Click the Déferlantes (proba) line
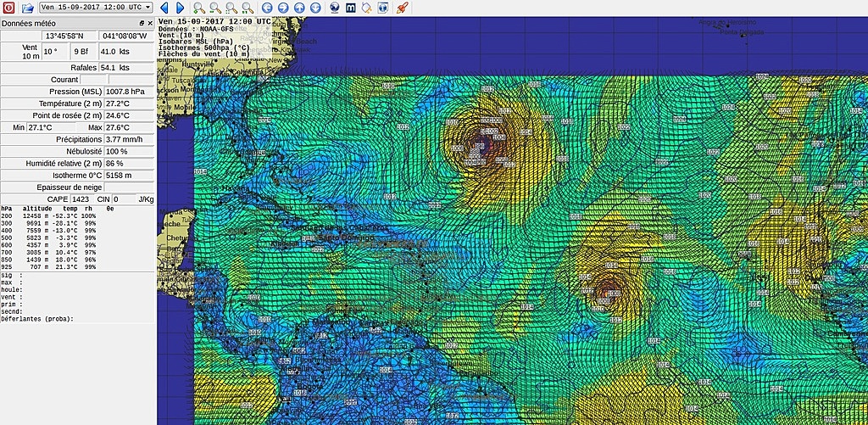Viewport: 868px width, 425px height. coord(37,319)
